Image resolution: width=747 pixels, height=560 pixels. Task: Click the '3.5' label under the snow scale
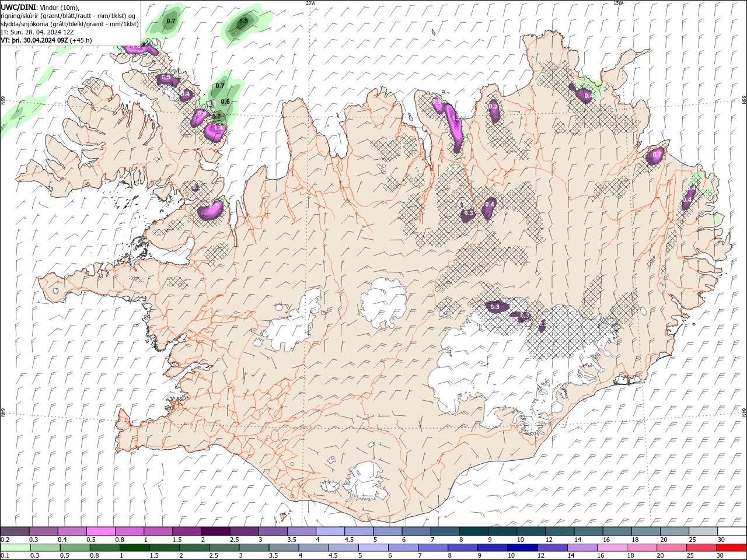(291, 540)
